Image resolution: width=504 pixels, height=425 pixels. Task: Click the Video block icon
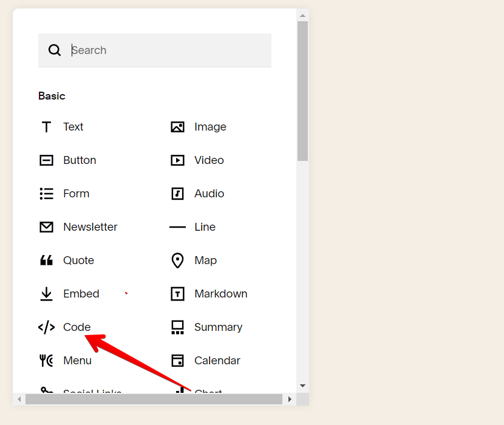coord(177,160)
